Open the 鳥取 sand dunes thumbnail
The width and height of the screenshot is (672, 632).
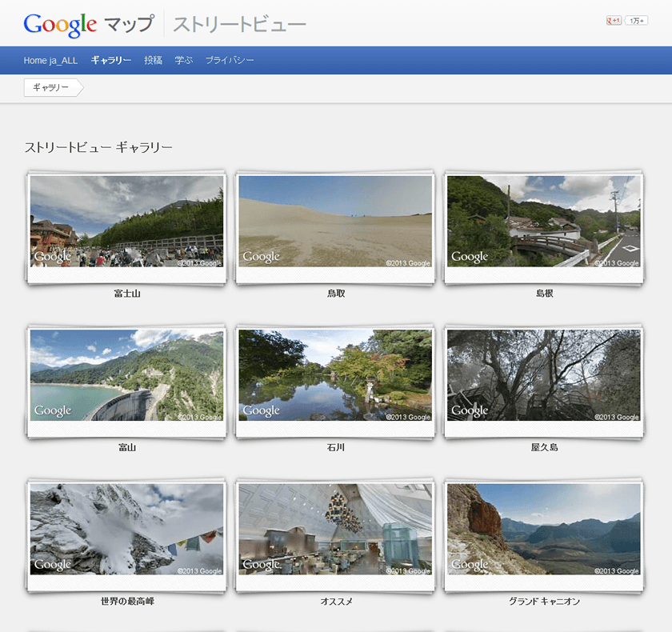(335, 222)
